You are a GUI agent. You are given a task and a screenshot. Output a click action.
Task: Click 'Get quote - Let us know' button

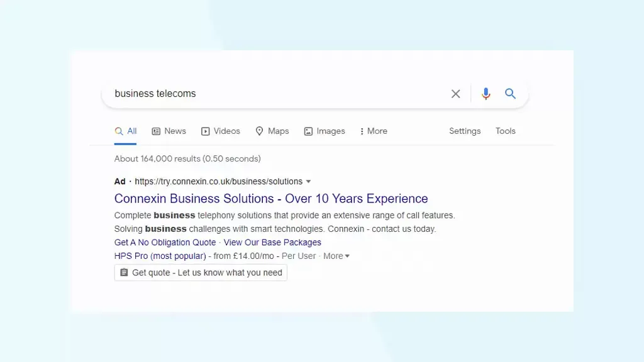[201, 273]
